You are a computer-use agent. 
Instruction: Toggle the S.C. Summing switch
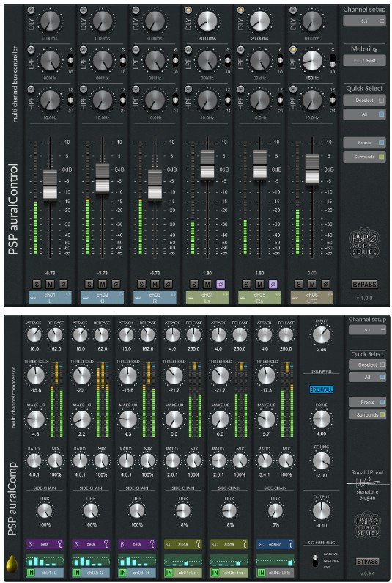315,561
